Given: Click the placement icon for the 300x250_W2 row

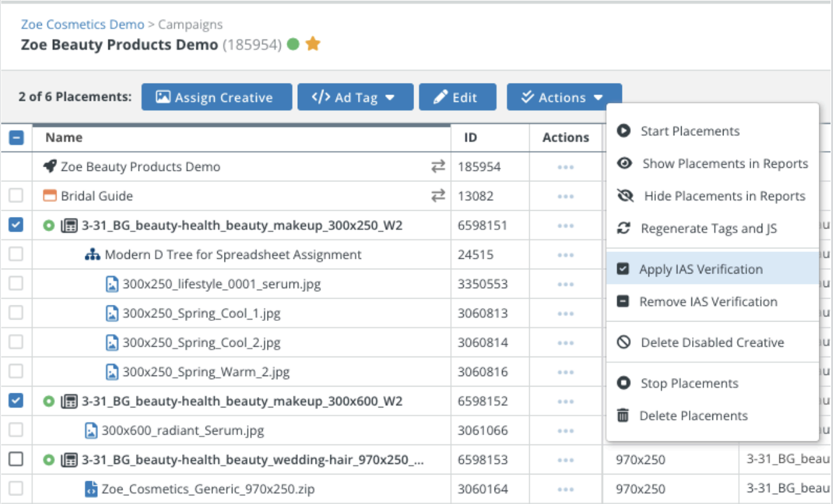Looking at the screenshot, I should (69, 226).
